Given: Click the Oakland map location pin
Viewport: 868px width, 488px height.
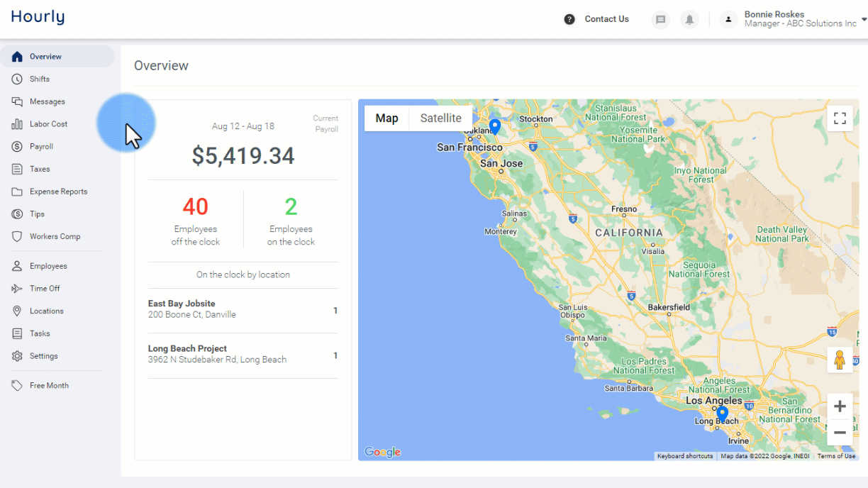Looking at the screenshot, I should point(495,127).
